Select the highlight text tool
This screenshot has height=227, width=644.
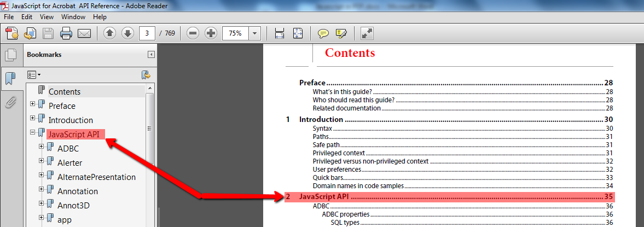[x=341, y=33]
